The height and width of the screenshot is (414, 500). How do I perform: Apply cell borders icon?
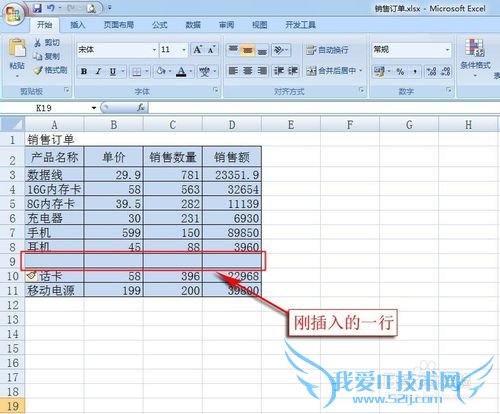tap(137, 71)
